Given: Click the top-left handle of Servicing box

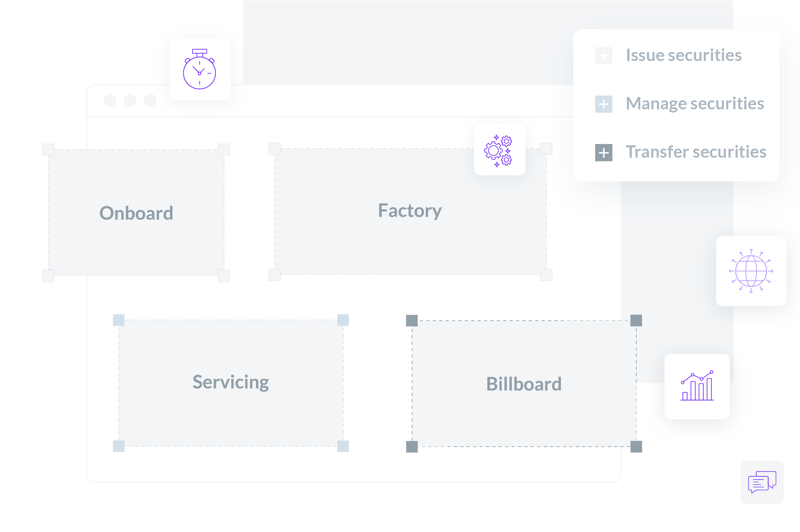Looking at the screenshot, I should (x=118, y=320).
